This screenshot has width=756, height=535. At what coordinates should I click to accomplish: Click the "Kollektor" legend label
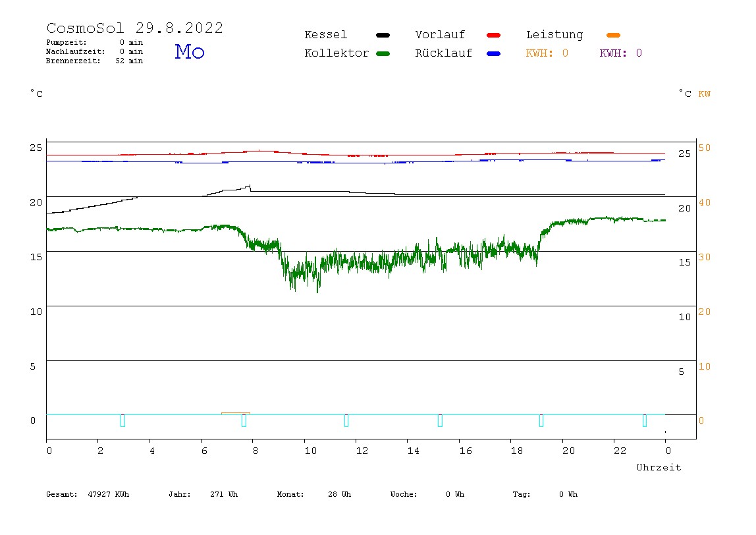(337, 53)
